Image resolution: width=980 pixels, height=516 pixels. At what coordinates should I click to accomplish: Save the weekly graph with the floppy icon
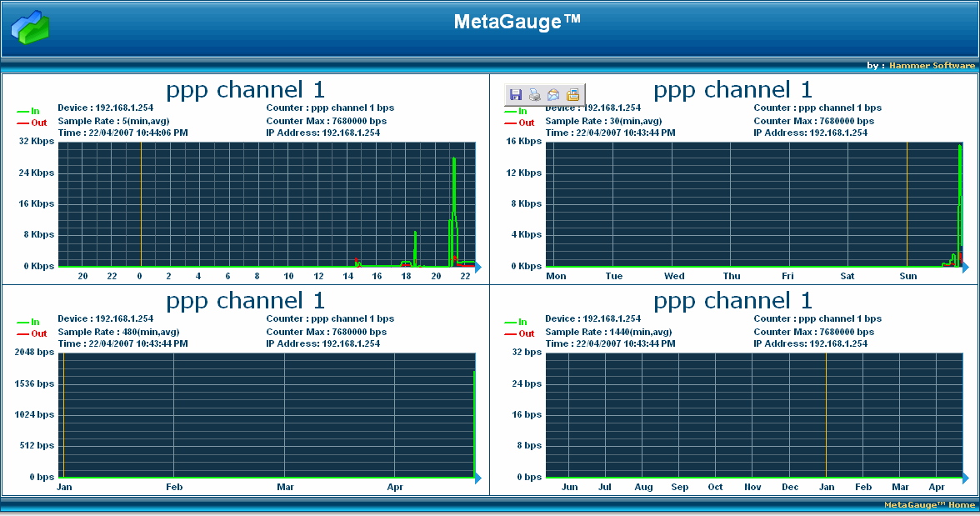point(516,94)
